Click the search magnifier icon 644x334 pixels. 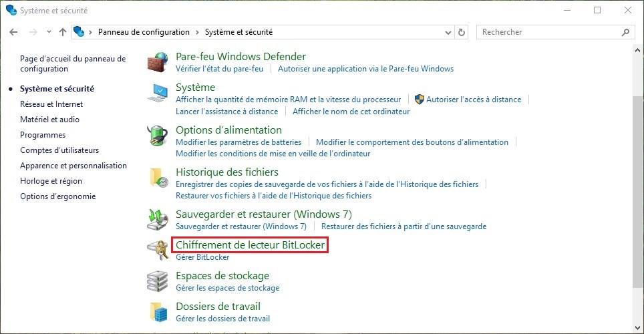click(625, 32)
